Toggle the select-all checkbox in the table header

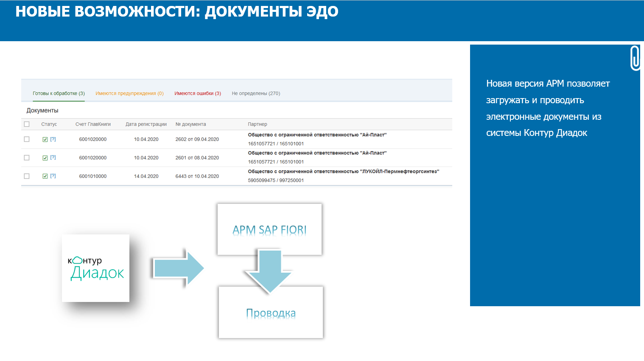(27, 124)
